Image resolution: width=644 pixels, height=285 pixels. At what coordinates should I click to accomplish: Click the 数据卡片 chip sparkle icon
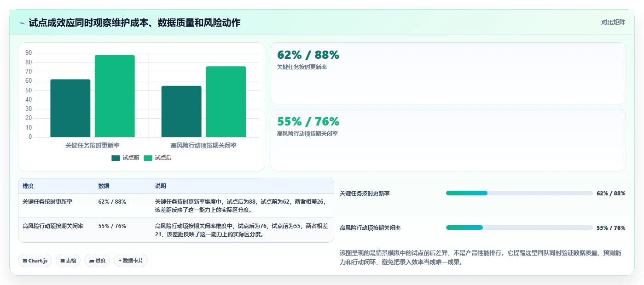click(x=120, y=261)
